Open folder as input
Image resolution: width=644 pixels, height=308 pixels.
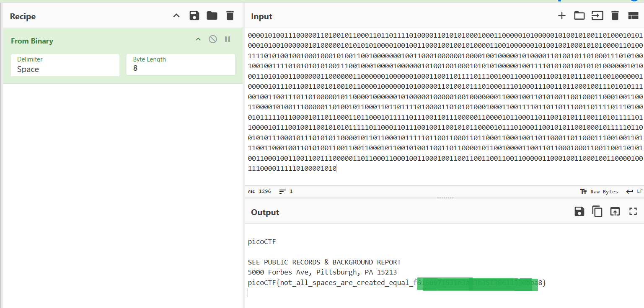tap(579, 16)
